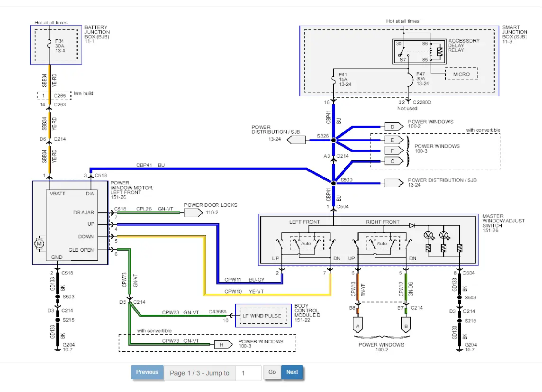Click the 'BATTERY JUNCTION BOX (BJB)' label

click(97, 32)
